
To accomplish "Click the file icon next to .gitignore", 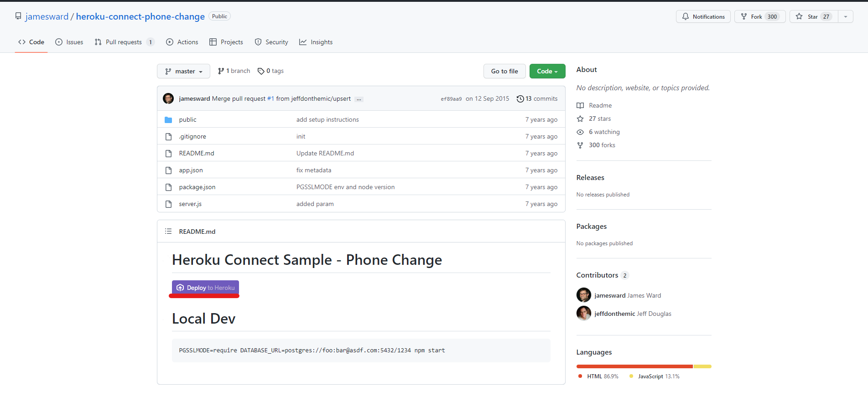I will tap(168, 137).
